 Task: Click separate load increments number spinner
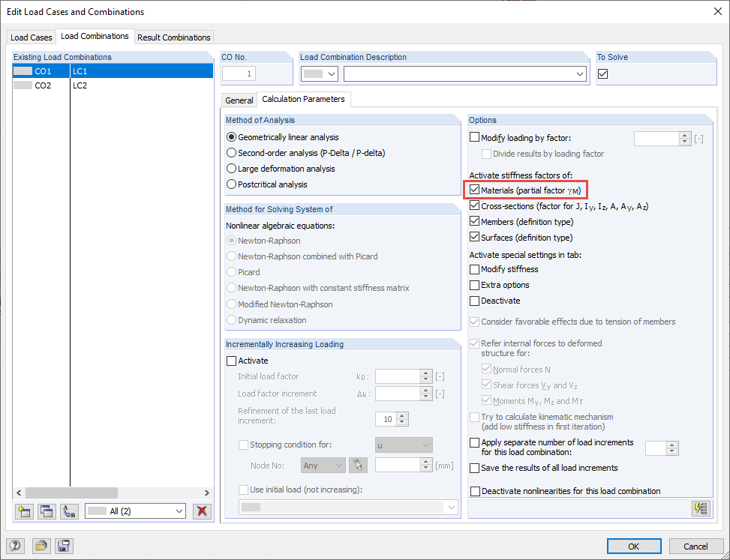671,448
